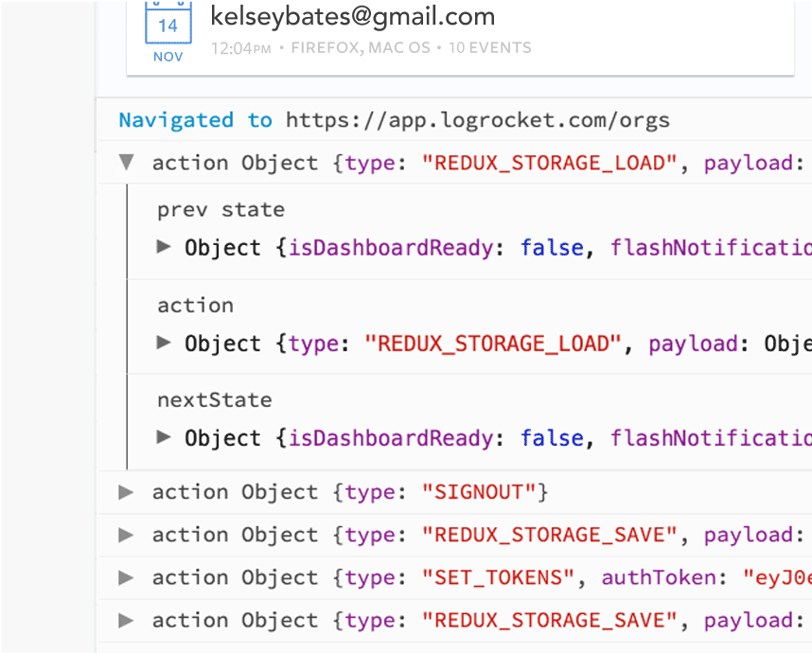Screen dimensions: 812x653
Task: Click the Firefox, Mac OS session info
Action: click(x=361, y=47)
